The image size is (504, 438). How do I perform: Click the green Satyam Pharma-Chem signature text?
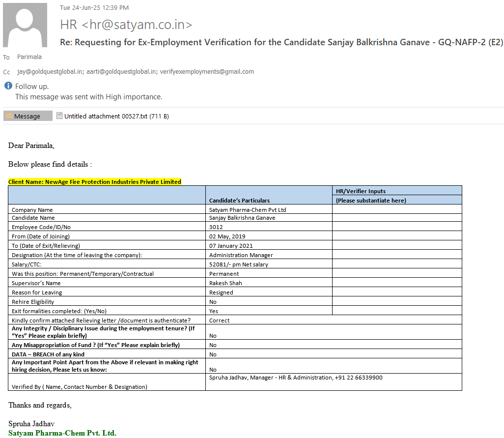[x=62, y=433]
